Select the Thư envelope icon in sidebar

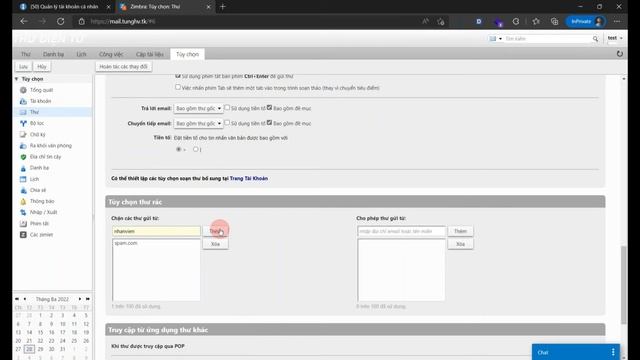point(23,112)
